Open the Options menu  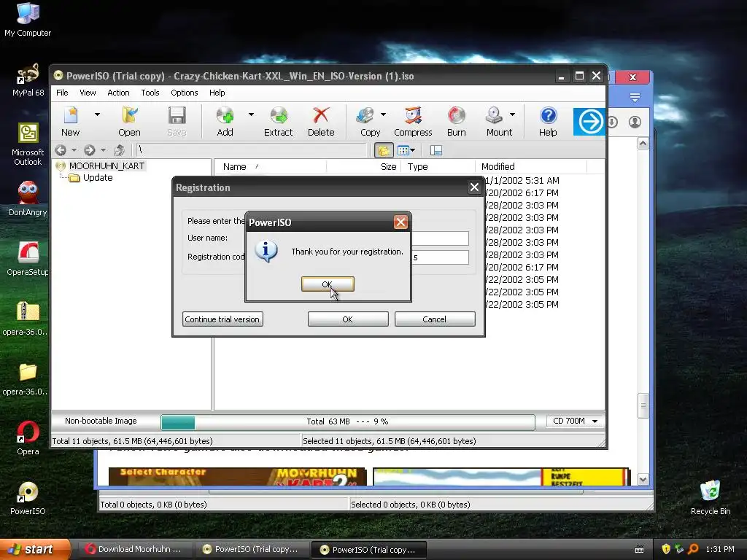185,93
